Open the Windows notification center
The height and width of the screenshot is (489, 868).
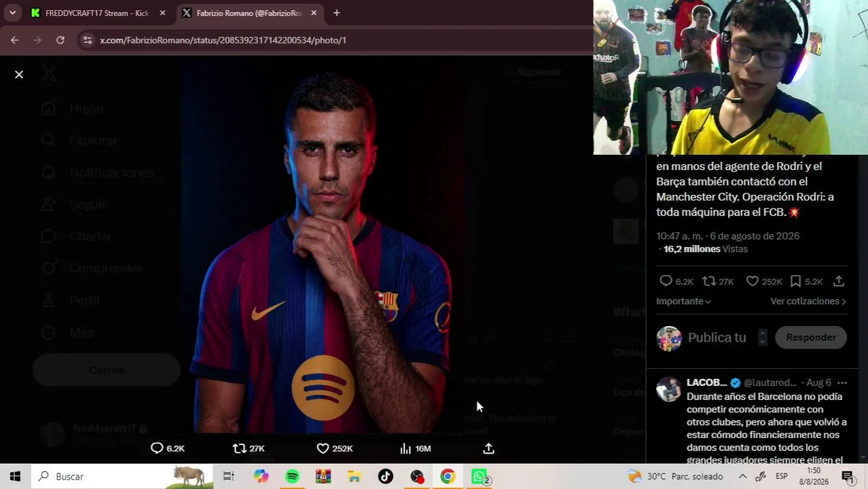click(848, 477)
